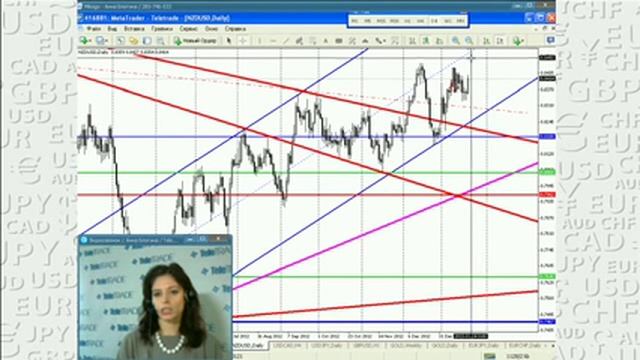Switch to the USDCAD,H4 chart tab
Screen dimensions: 640x360
[288, 345]
